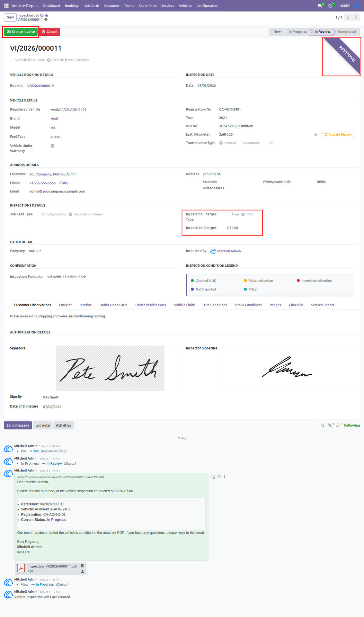Click the Completed status stage

coord(347,32)
